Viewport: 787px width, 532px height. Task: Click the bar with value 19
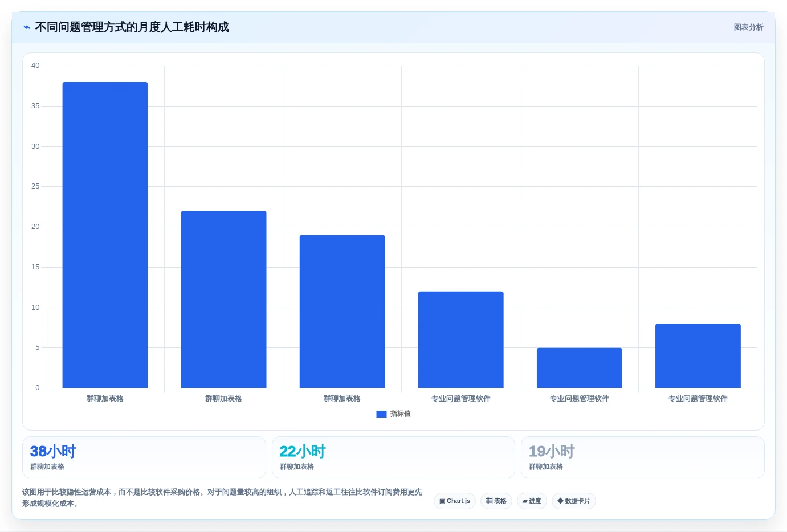point(342,312)
